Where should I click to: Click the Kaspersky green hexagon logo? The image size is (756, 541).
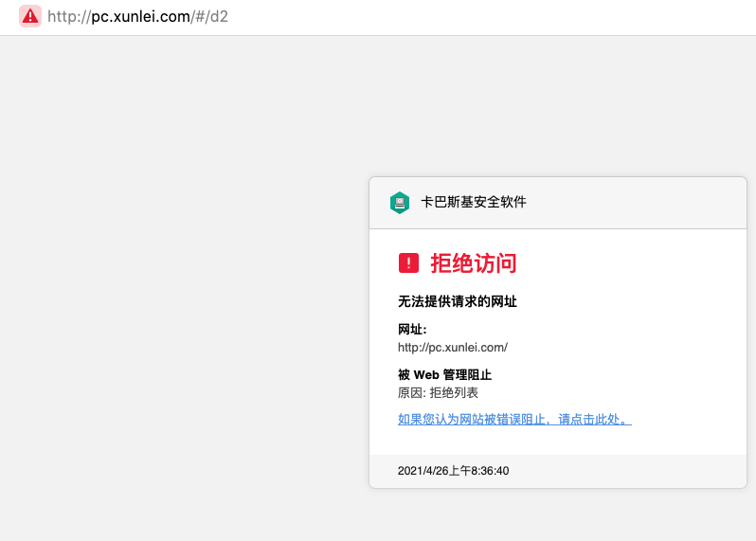pos(400,203)
